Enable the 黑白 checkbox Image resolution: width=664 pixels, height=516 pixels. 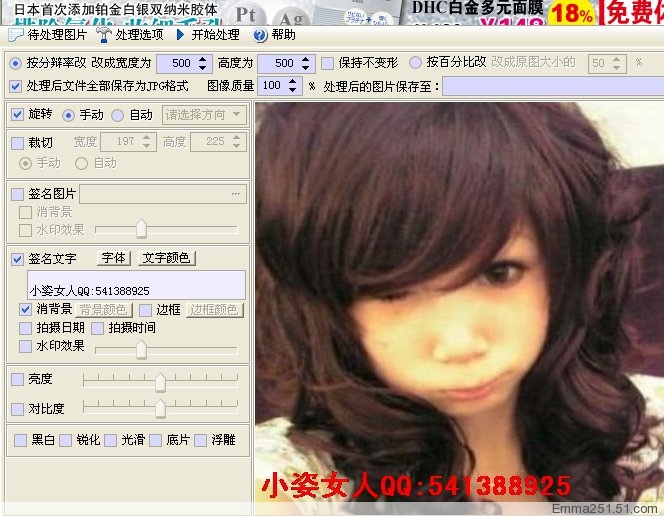coord(20,440)
